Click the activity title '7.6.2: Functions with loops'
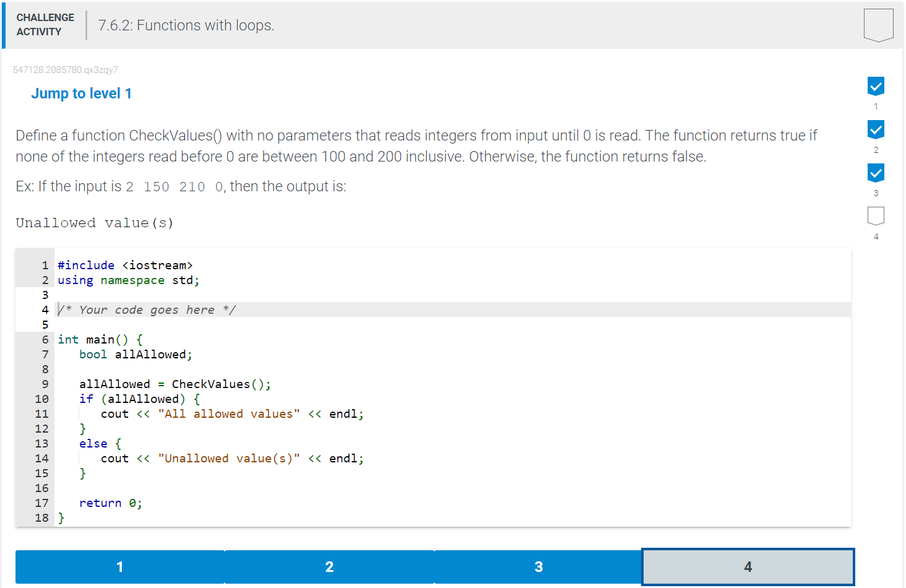906x588 pixels. 186,25
